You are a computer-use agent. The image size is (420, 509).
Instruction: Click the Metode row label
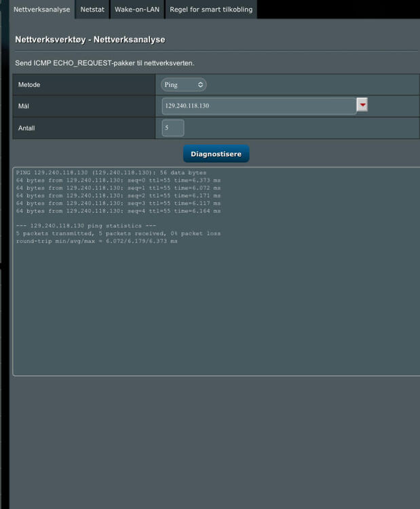29,85
